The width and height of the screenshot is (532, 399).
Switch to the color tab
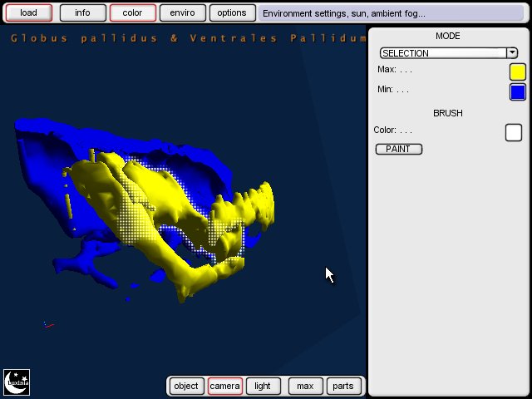pyautogui.click(x=133, y=13)
